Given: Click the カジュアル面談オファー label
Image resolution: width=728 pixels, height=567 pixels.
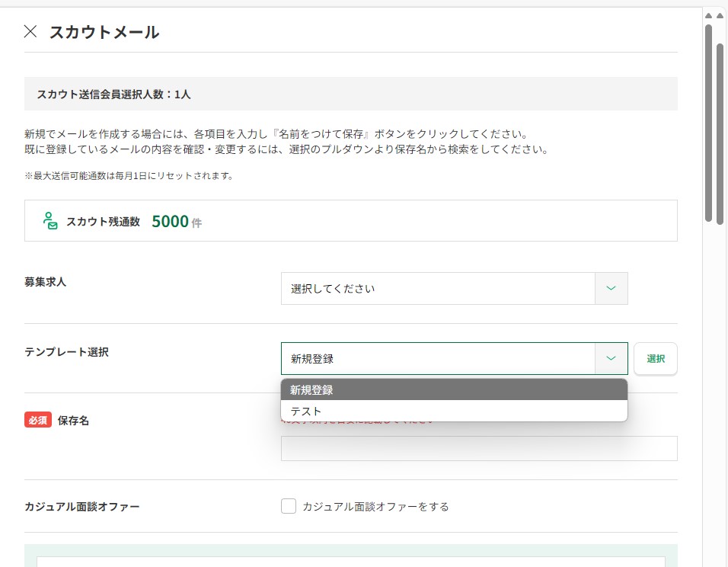Looking at the screenshot, I should (82, 507).
